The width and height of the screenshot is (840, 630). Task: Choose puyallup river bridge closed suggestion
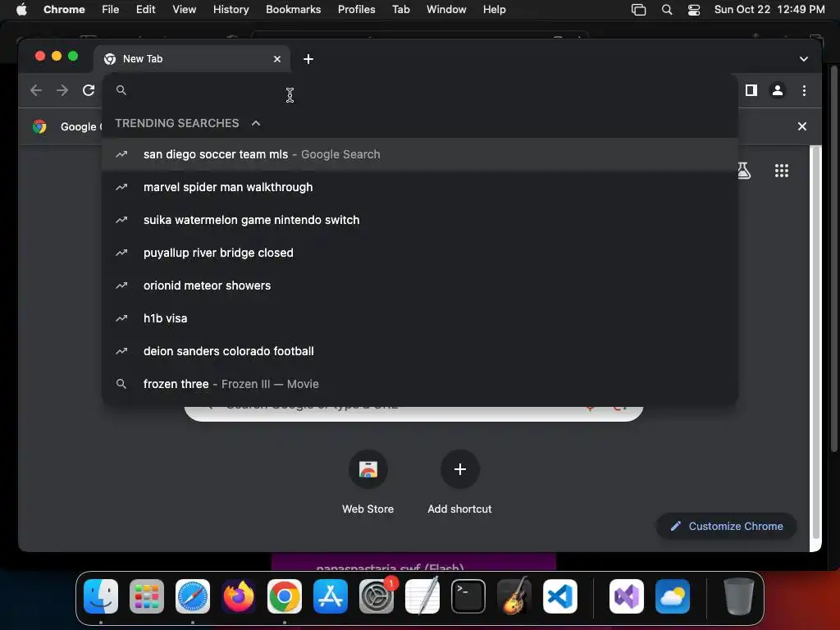coord(419,253)
